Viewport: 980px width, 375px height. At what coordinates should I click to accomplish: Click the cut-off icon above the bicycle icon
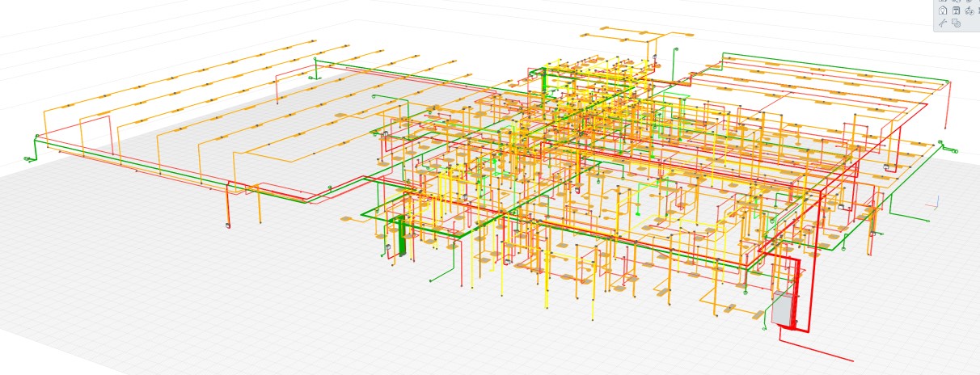coord(969,2)
